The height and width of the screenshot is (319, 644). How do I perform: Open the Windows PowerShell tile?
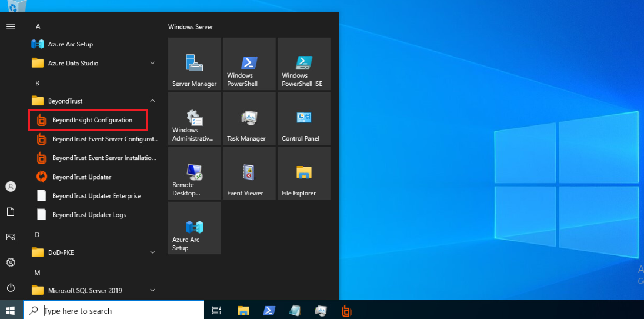pos(249,64)
